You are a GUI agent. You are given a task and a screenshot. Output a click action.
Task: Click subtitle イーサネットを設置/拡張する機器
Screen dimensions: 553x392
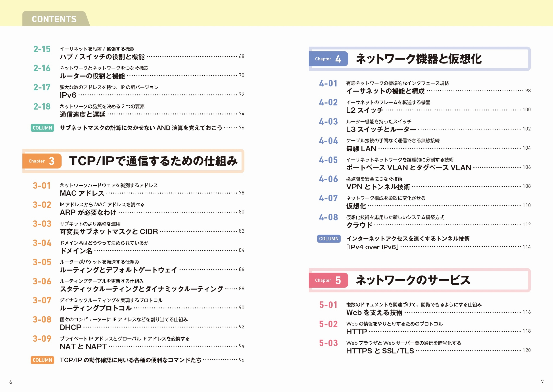tap(97, 49)
